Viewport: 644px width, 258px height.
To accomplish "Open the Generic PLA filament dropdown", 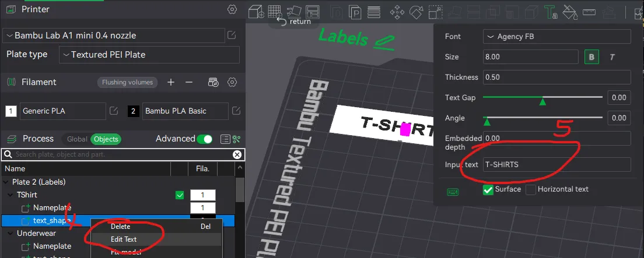I will [x=63, y=111].
